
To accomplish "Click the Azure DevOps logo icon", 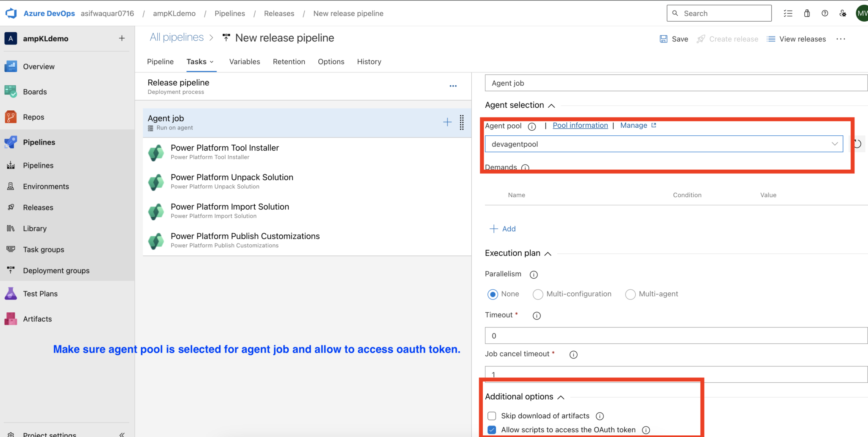I will (11, 13).
